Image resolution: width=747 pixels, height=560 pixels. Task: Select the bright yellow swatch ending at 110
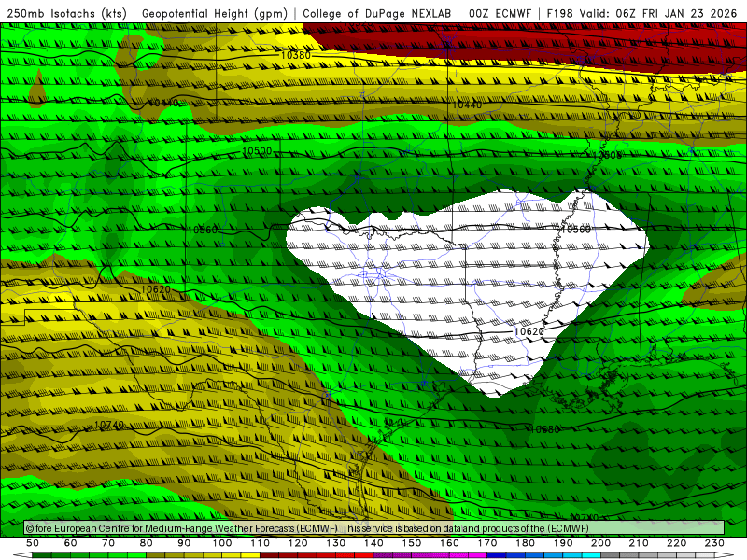(250, 555)
